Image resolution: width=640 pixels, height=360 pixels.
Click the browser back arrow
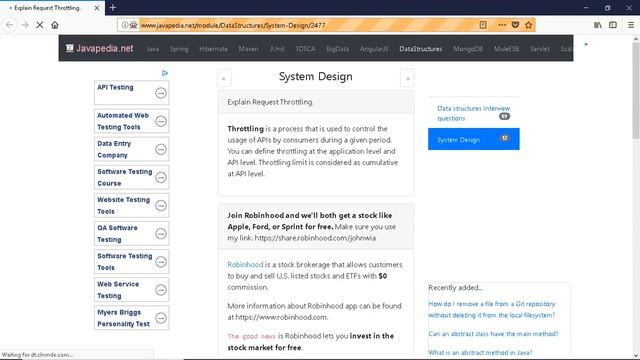[x=9, y=25]
